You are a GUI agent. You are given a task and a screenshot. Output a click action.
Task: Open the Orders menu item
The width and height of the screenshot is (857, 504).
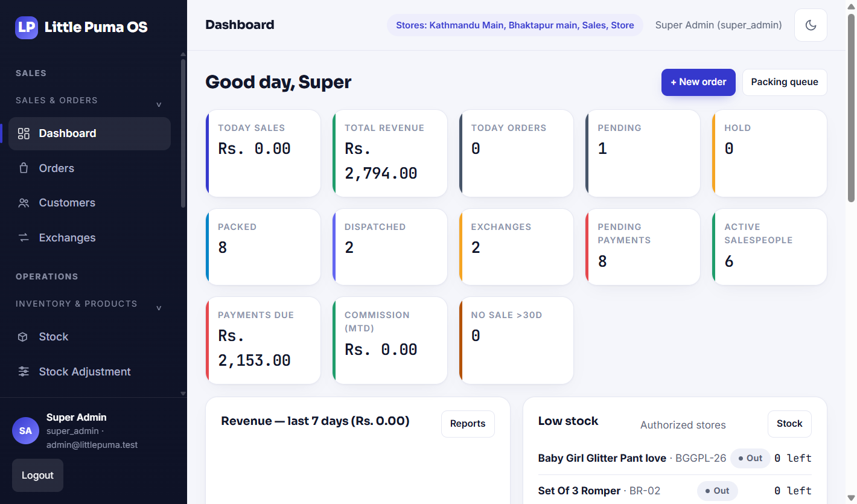point(89,168)
